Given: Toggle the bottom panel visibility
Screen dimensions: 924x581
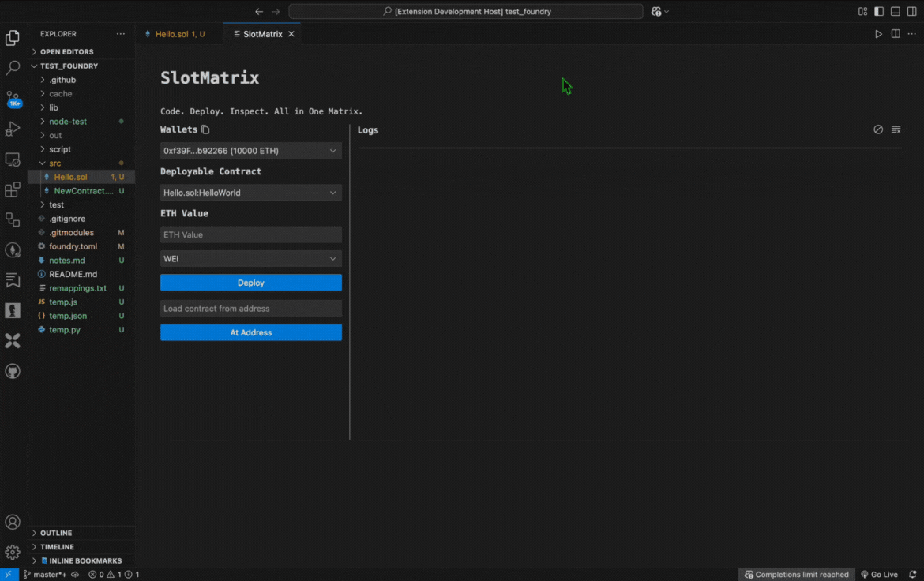Looking at the screenshot, I should (895, 11).
